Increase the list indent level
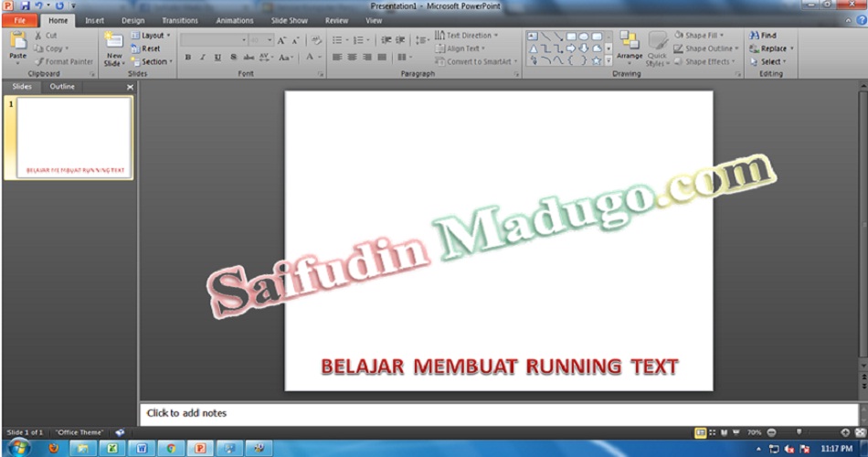This screenshot has width=868, height=457. [x=399, y=40]
